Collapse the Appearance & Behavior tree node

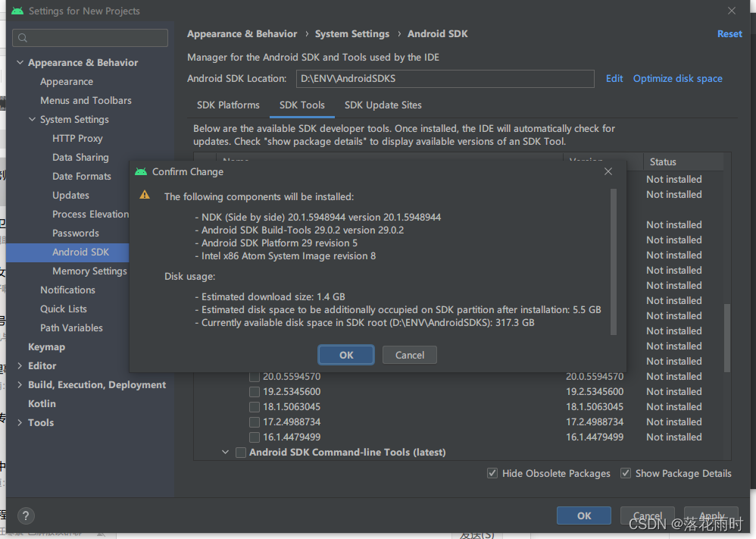20,62
